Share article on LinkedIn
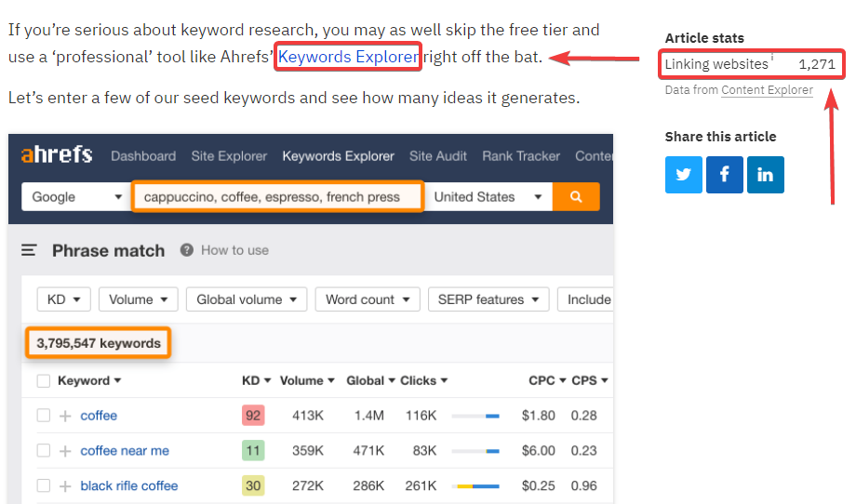856x504 pixels. (x=766, y=175)
